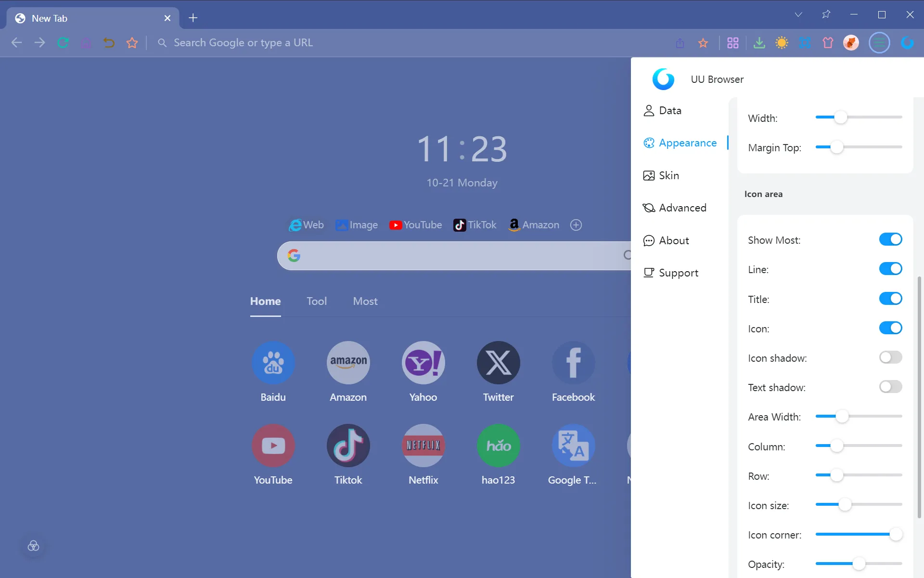Click the browser back arrow

17,43
